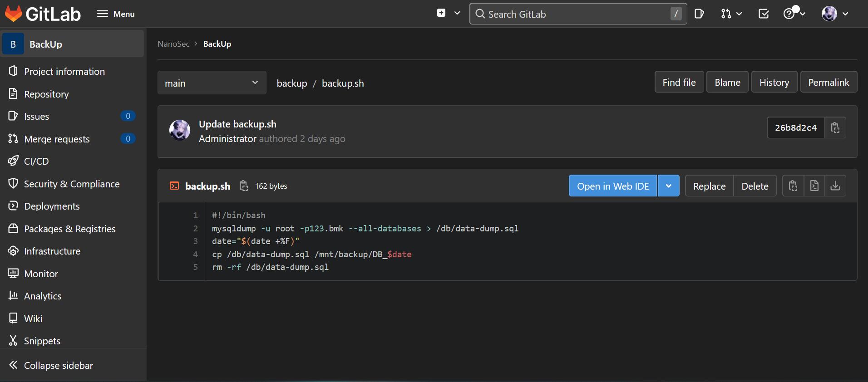This screenshot has height=382, width=868.
Task: Open Security & Compliance
Action: (x=73, y=184)
